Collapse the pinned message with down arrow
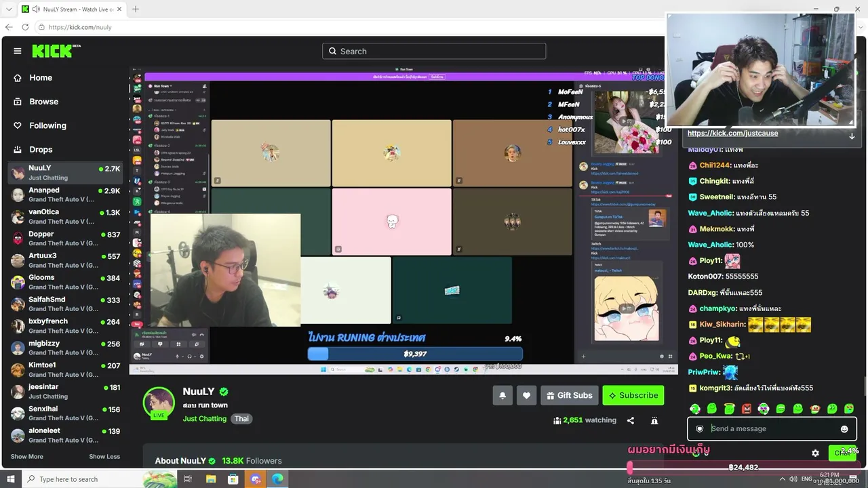This screenshot has width=868, height=488. coord(852,136)
